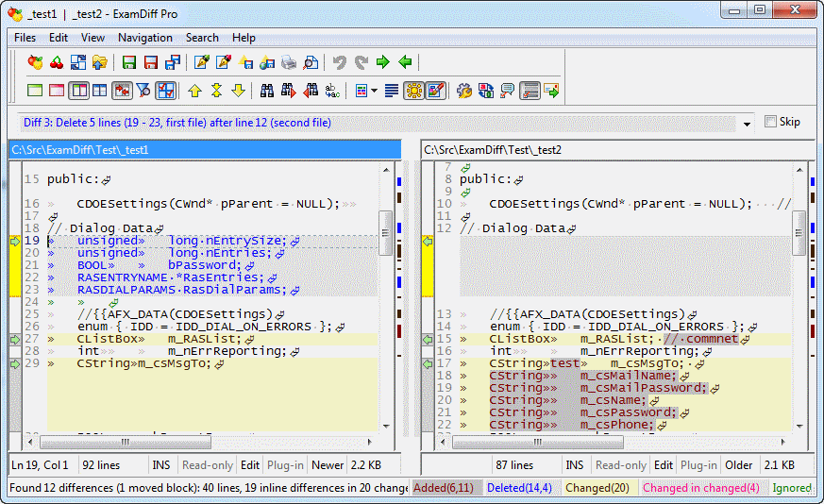This screenshot has height=504, width=824.
Task: Click the Changed(20) color legend
Action: click(597, 488)
